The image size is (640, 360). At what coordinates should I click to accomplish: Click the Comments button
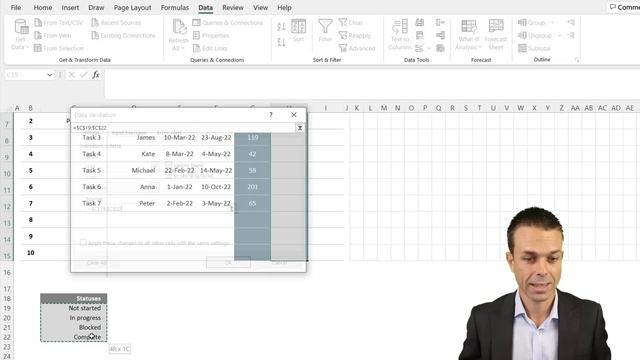(x=624, y=7)
